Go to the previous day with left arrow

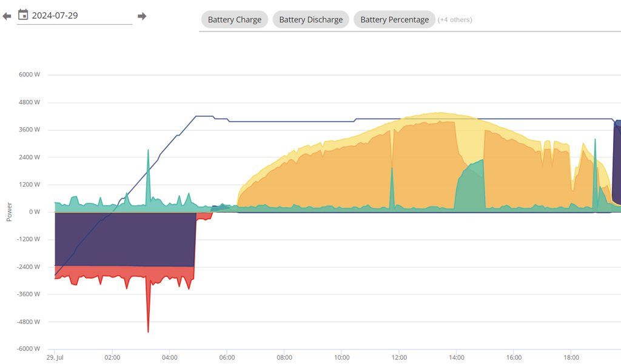pos(7,16)
